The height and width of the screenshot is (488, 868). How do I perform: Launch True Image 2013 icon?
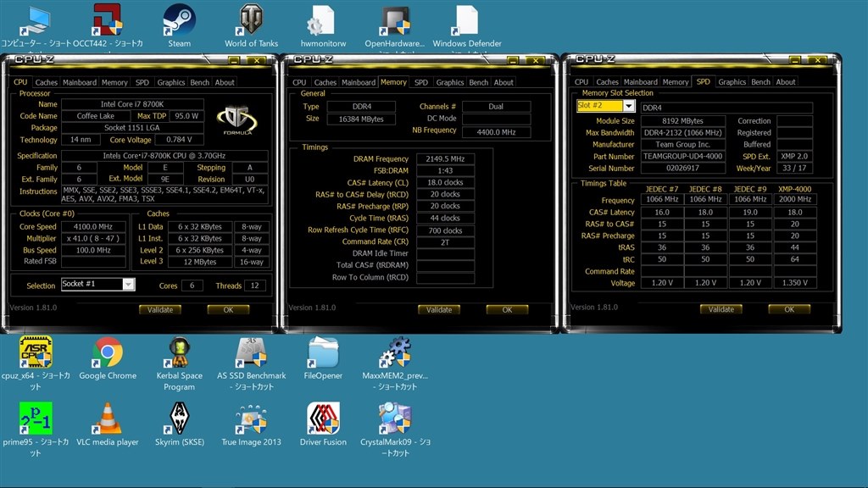click(x=251, y=419)
